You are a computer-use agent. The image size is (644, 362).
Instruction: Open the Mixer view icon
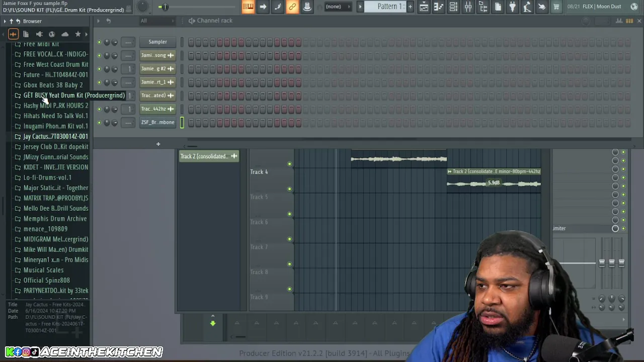pyautogui.click(x=468, y=7)
